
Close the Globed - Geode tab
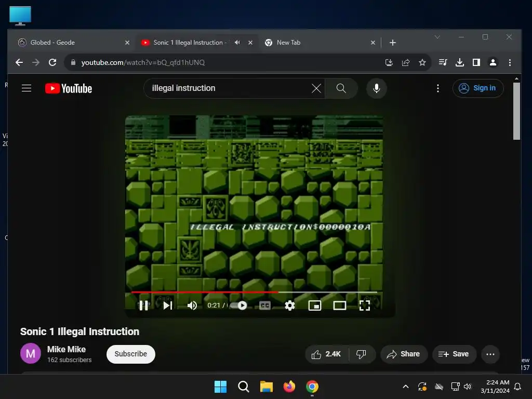click(127, 43)
